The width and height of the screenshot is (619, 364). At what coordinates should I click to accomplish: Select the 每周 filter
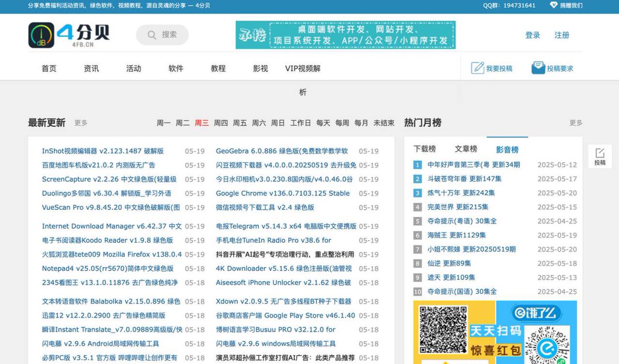tap(343, 123)
